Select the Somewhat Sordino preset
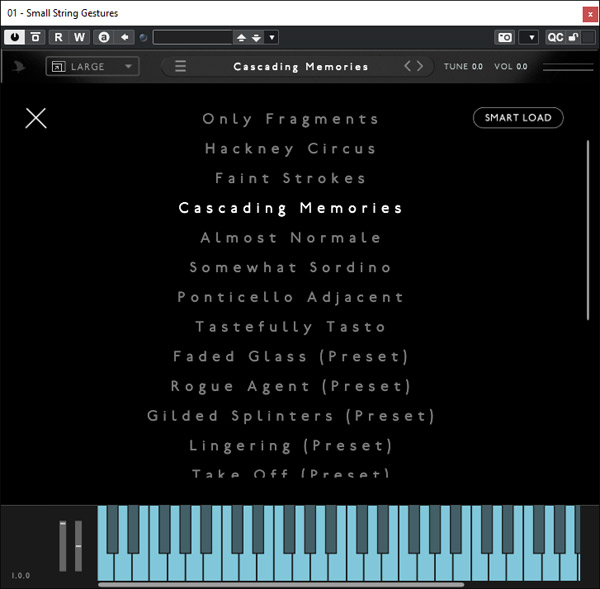The image size is (600, 589). click(x=290, y=268)
